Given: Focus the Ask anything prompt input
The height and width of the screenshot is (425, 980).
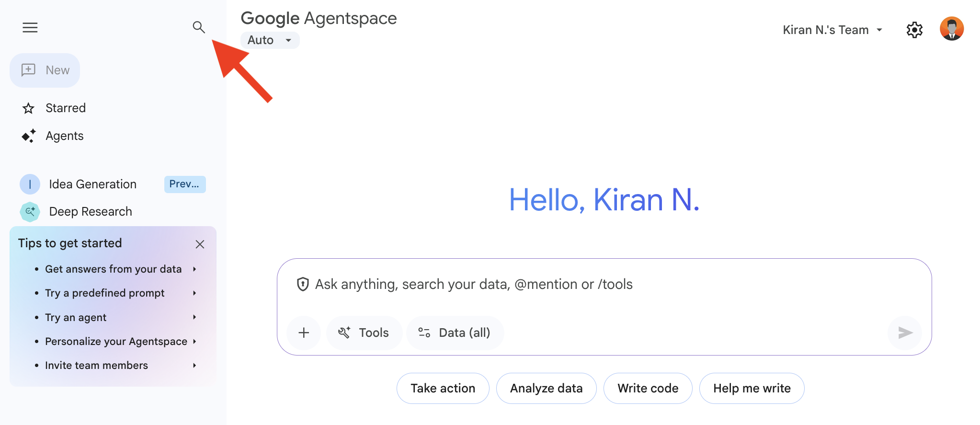Looking at the screenshot, I should click(575, 285).
